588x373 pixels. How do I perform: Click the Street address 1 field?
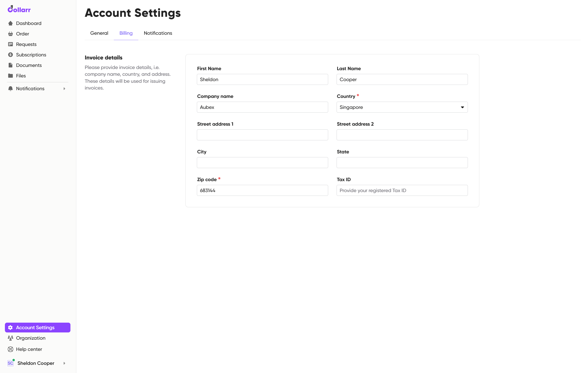[x=262, y=135]
